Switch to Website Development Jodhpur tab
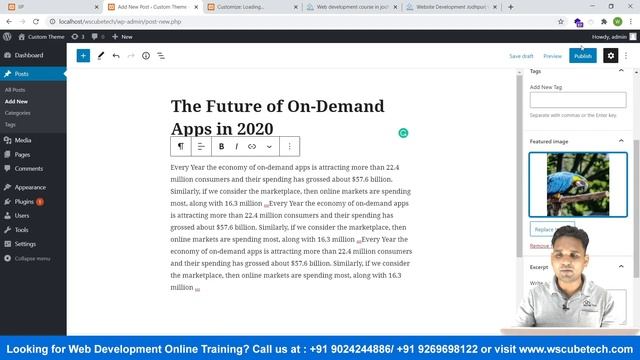The height and width of the screenshot is (360, 640). (x=452, y=7)
